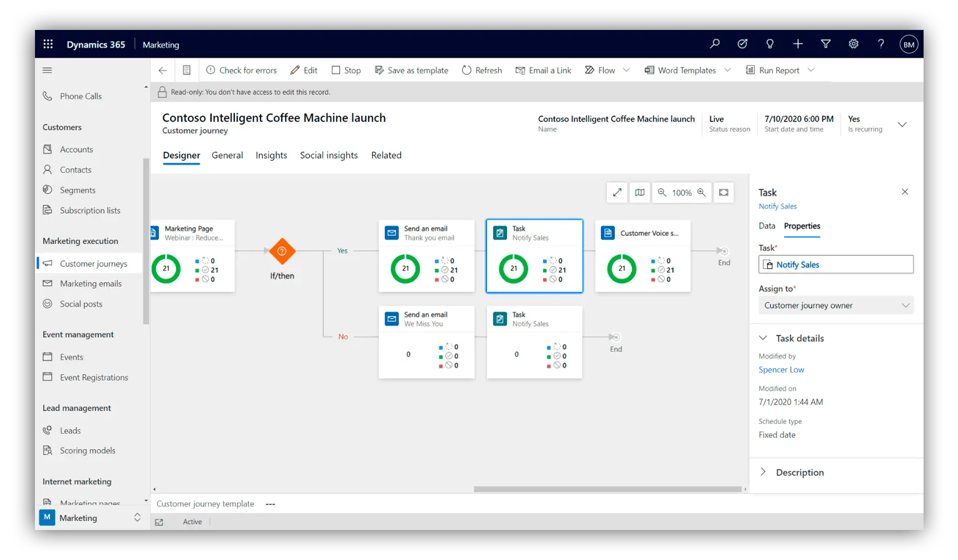The height and width of the screenshot is (560, 958).
Task: Open the Assign to dropdown
Action: [x=836, y=305]
